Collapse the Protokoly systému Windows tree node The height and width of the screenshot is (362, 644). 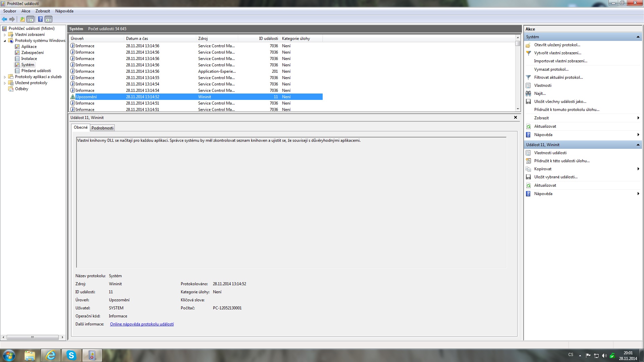(x=5, y=41)
